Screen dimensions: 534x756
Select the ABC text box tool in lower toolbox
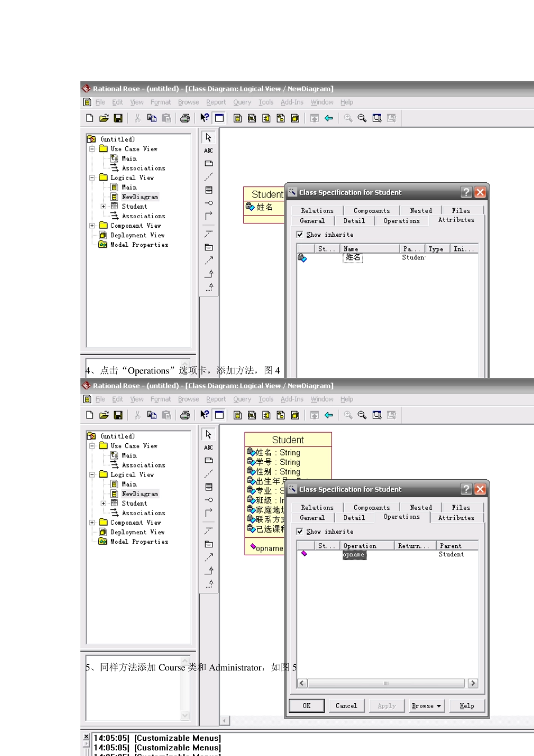pyautogui.click(x=209, y=448)
